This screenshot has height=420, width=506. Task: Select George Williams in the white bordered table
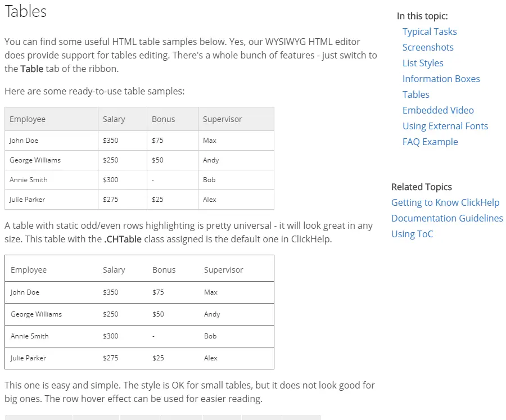(37, 314)
